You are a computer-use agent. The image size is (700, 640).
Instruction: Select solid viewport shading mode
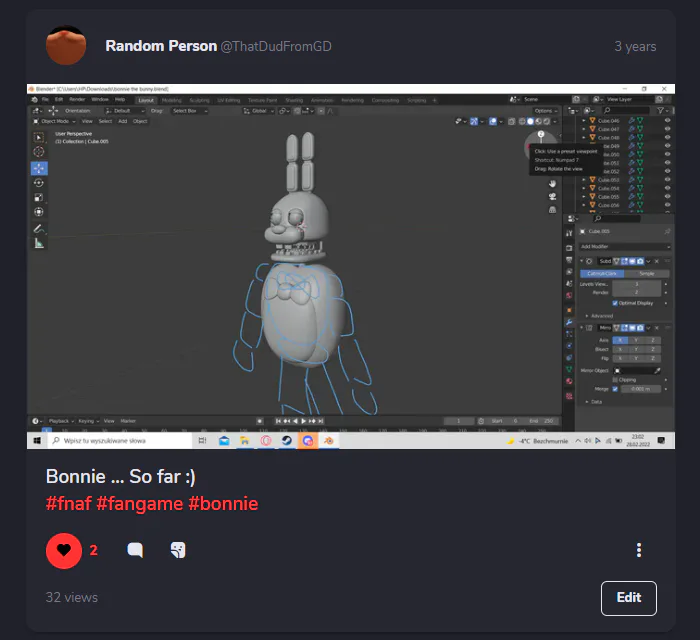[530, 121]
